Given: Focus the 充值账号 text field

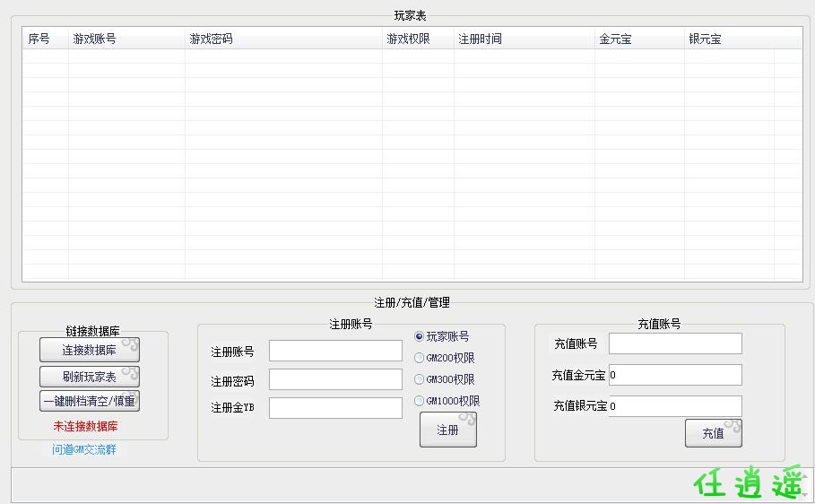Looking at the screenshot, I should [675, 343].
